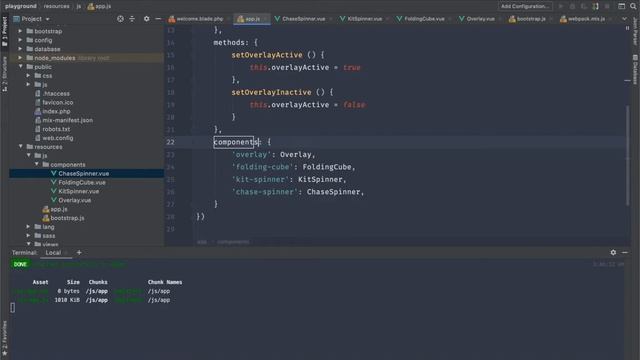Screen dimensions: 640x360
Task: Expand the lang folder
Action: pyautogui.click(x=28, y=227)
